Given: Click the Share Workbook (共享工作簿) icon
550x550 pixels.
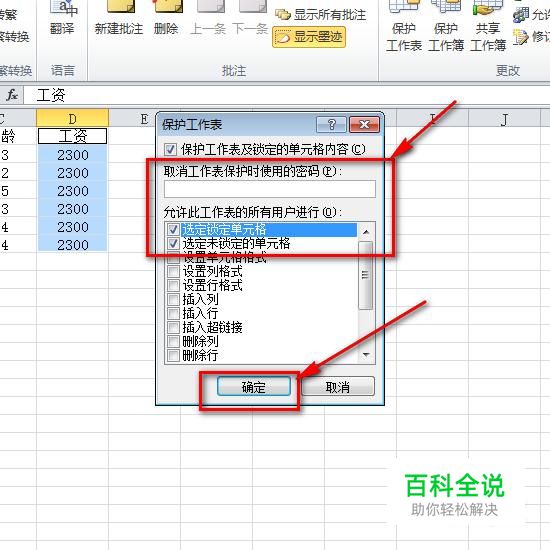Looking at the screenshot, I should coord(488,26).
